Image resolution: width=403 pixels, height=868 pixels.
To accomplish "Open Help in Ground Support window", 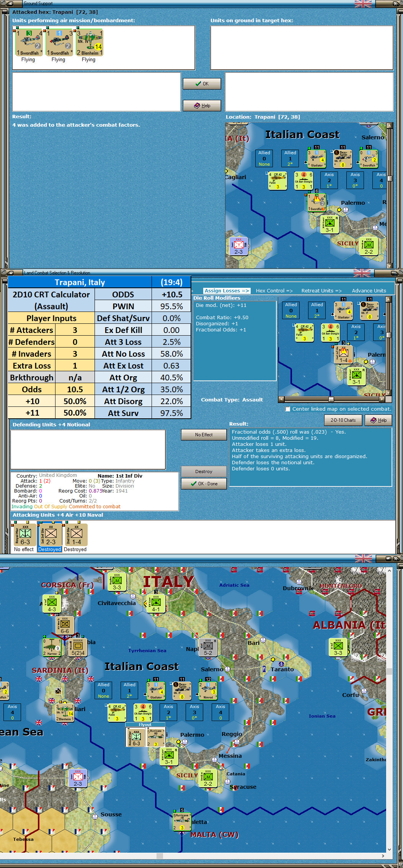I will pos(202,106).
